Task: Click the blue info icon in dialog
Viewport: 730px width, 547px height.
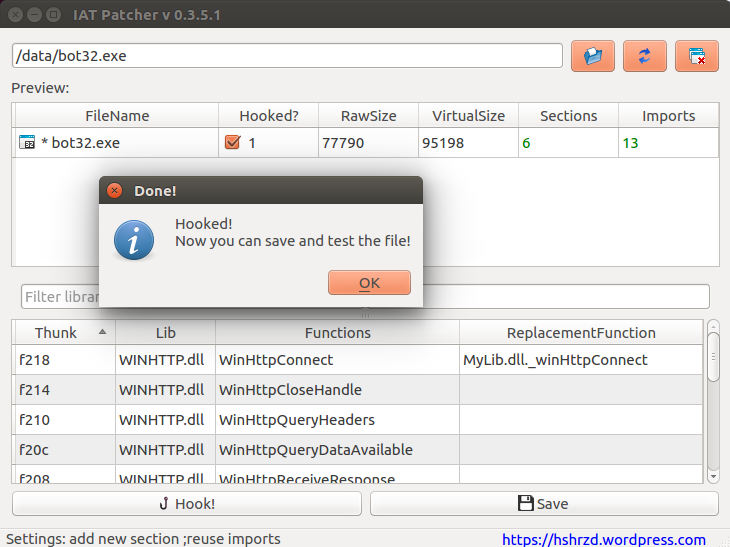Action: [134, 240]
